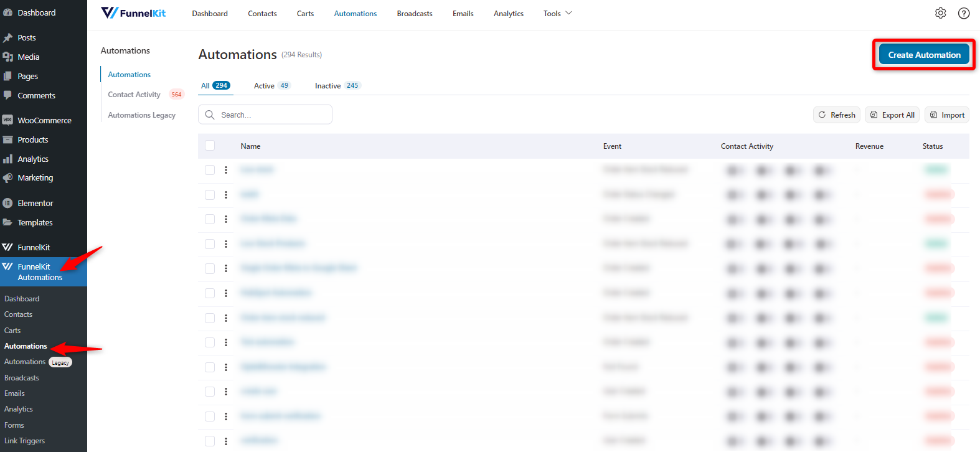Open three-dot menu of fourth automation row
Viewport: 980px width, 452px height.
[226, 244]
